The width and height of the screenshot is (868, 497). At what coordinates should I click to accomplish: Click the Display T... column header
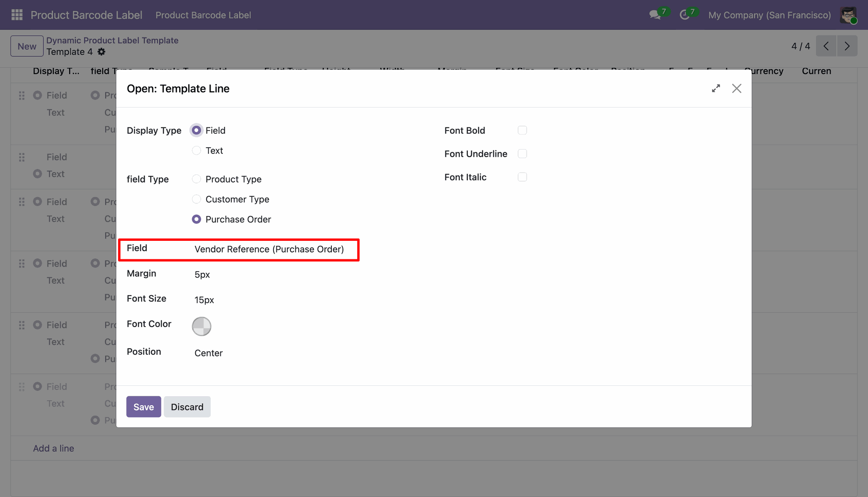(56, 71)
